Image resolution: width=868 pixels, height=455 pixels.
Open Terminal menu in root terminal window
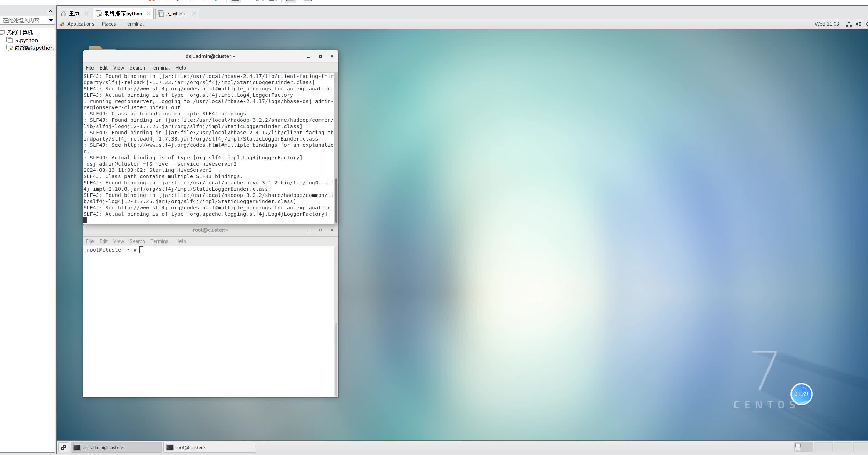click(160, 241)
